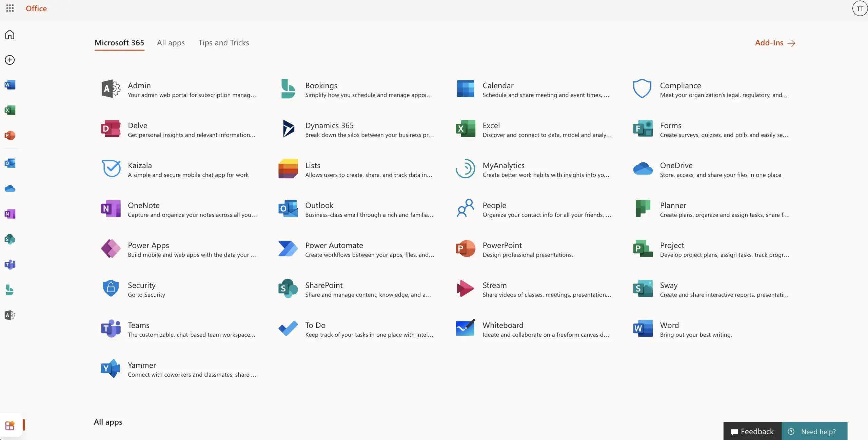This screenshot has height=440, width=868.
Task: Click 'Design professional presentations.' text
Action: [528, 255]
